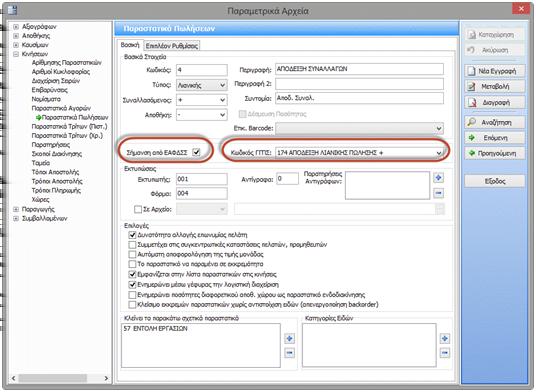Add copy remark with plus icon beside Παρατηρήσεις Αντιγράφων
The image size is (536, 392).
click(439, 178)
